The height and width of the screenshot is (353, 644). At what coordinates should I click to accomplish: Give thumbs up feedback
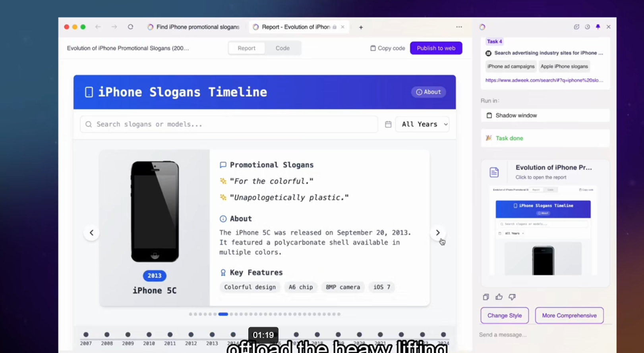[x=499, y=297]
